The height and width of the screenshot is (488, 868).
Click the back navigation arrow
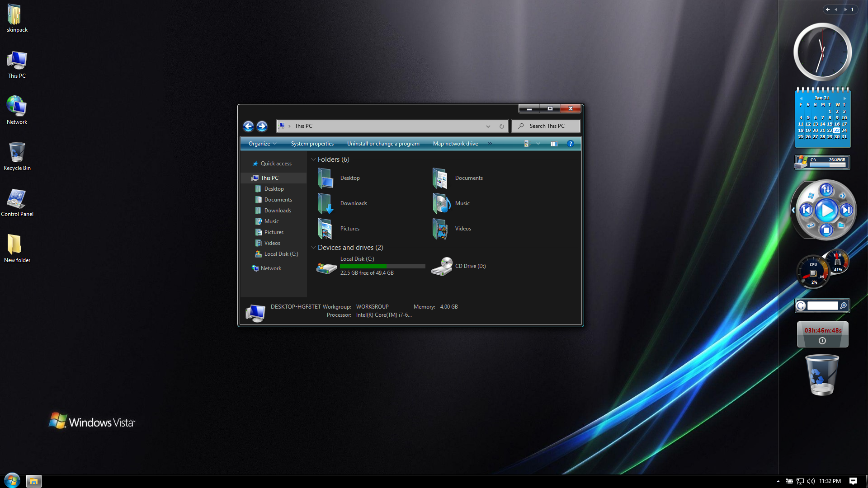248,126
